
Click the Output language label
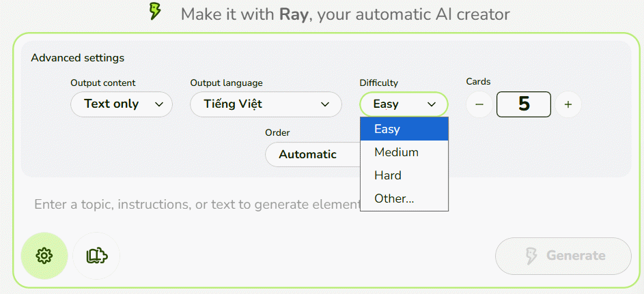click(x=226, y=83)
